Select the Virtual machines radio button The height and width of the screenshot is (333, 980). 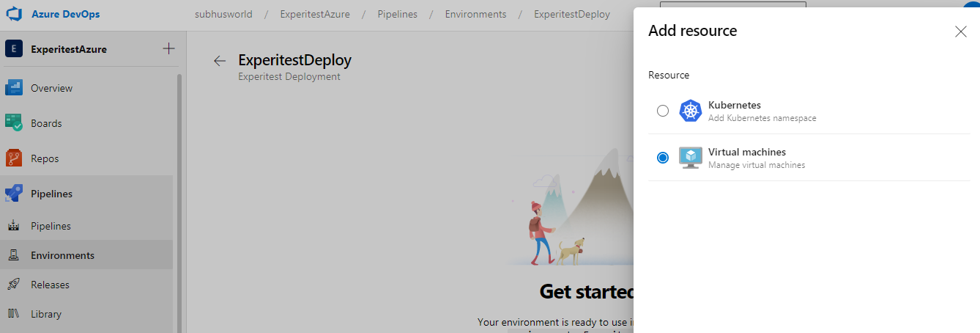pos(663,158)
